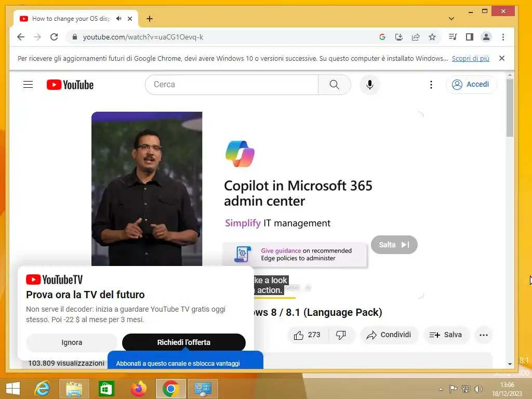Click the video player ad area
Screen dimensions: 532x399
[x=258, y=205]
